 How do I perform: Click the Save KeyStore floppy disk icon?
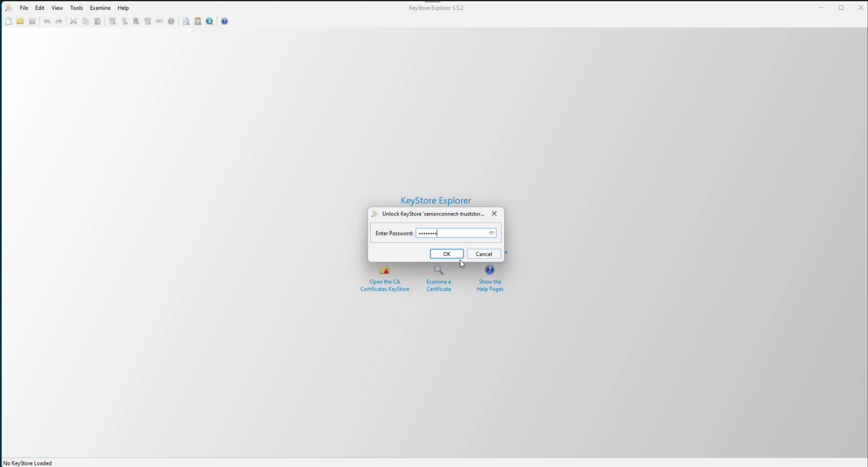tap(32, 21)
